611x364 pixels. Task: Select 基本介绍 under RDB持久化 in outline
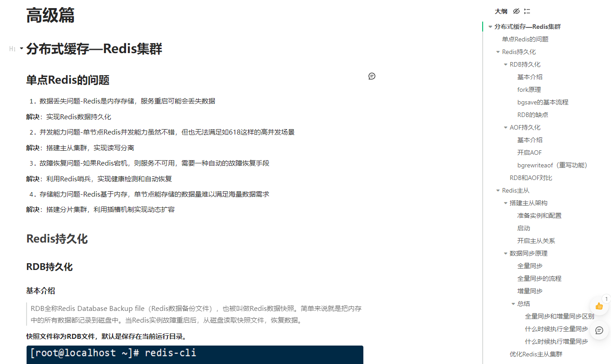coord(530,77)
